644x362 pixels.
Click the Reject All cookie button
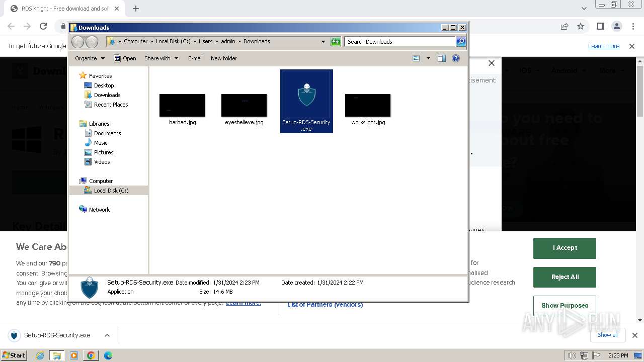click(565, 277)
